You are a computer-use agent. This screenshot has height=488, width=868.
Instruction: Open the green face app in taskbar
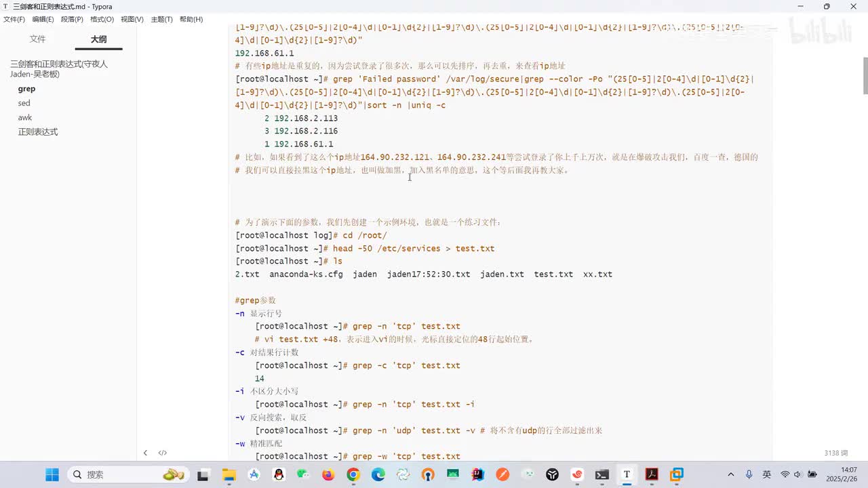point(528,474)
